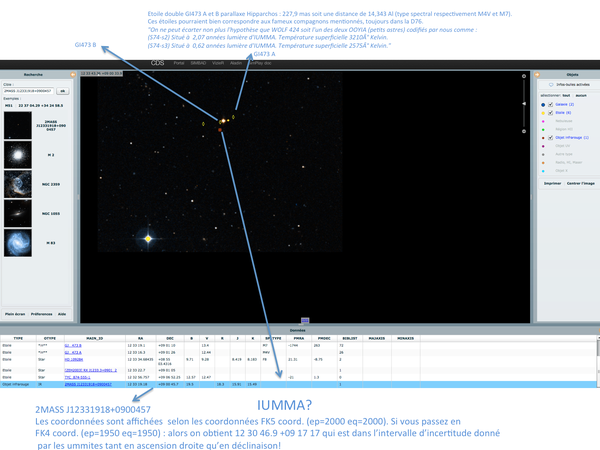The width and height of the screenshot is (600, 450).
Task: Select the M 83 spiral galaxy thumbnail
Action: (18, 243)
